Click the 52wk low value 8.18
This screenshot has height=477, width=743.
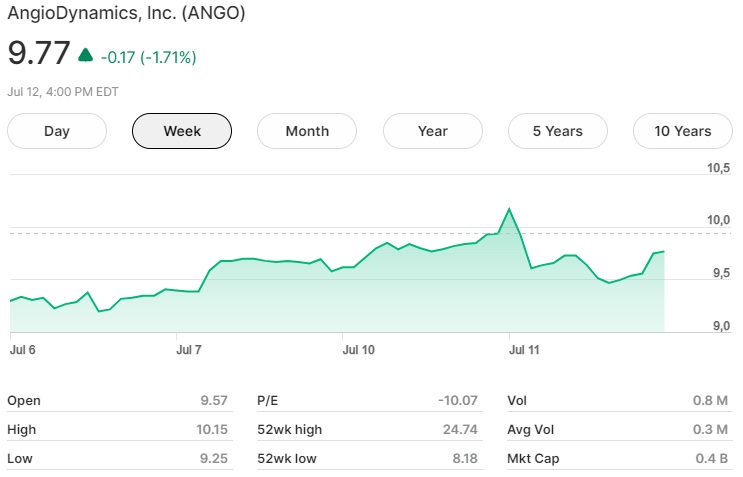click(x=465, y=459)
